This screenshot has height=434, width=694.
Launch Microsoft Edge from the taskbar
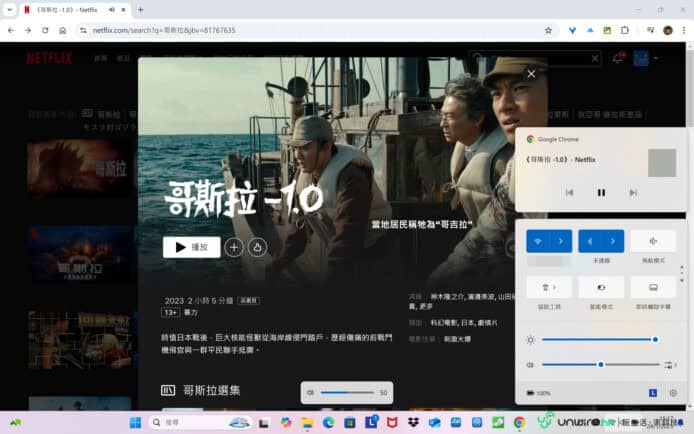tap(328, 423)
